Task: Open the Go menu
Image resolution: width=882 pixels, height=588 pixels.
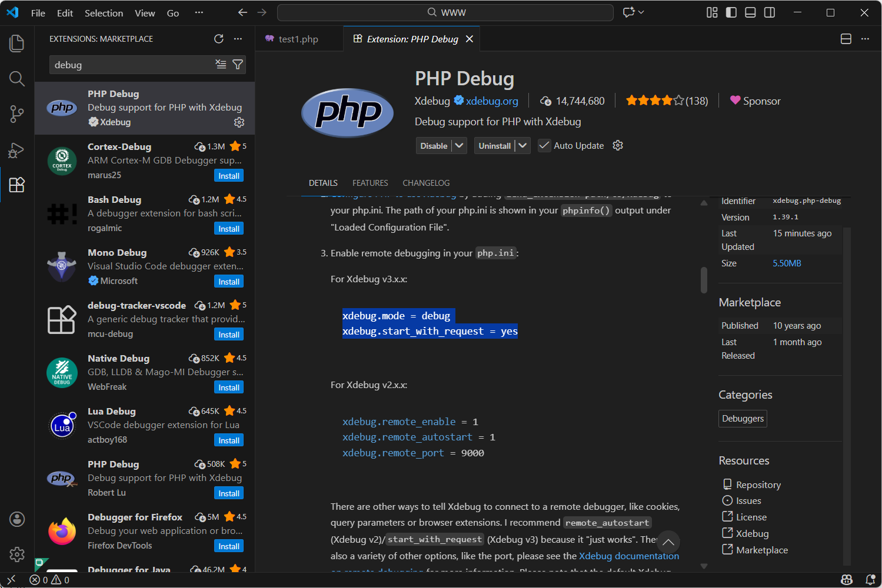Action: pos(173,13)
